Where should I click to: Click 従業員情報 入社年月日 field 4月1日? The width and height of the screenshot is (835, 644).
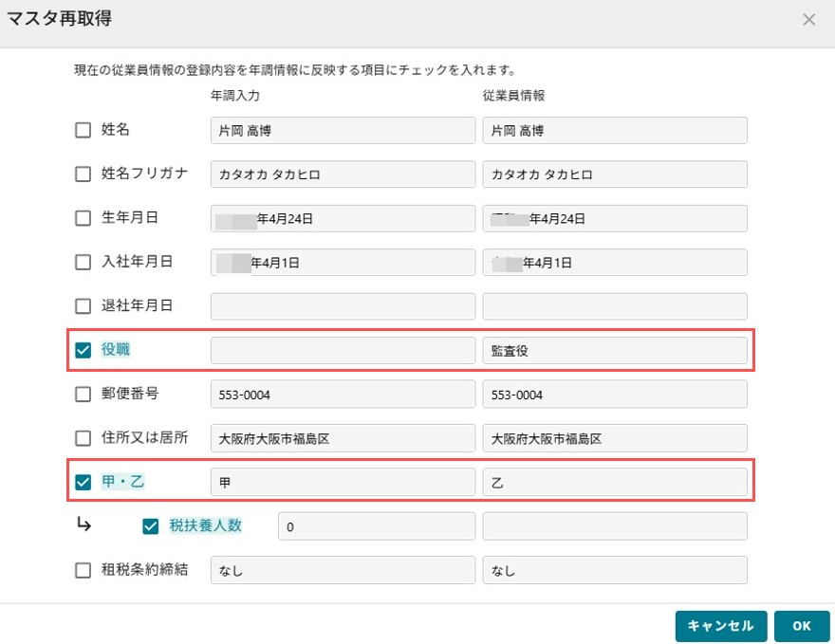click(x=615, y=263)
